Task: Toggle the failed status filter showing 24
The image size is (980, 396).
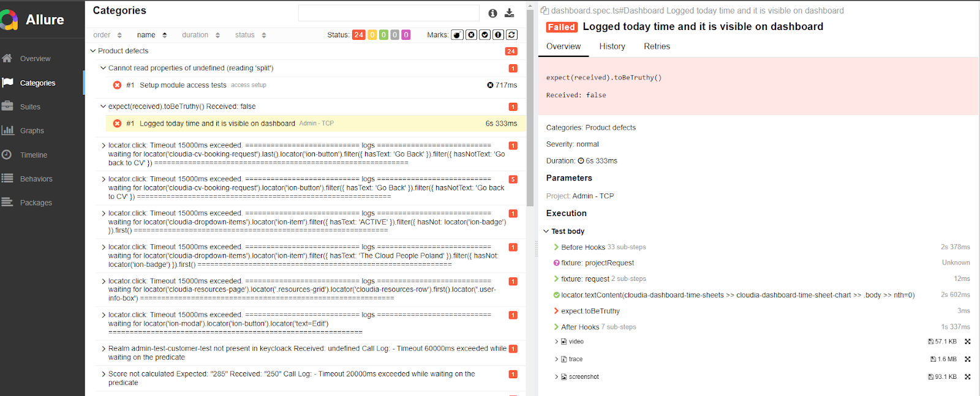Action: click(359, 35)
